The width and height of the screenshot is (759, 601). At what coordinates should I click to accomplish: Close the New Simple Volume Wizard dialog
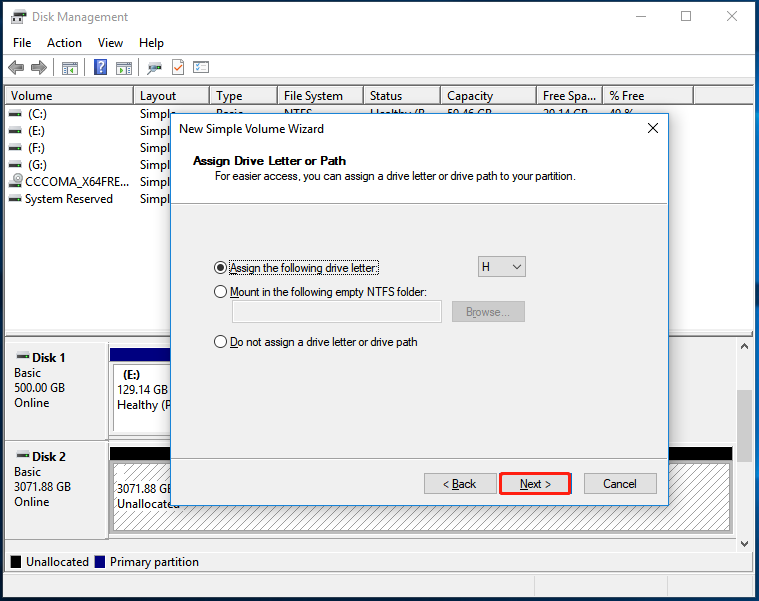click(653, 128)
